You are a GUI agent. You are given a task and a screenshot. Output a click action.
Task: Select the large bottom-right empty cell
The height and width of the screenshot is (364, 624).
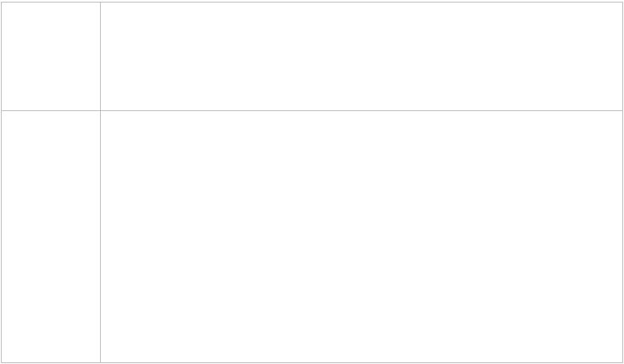pyautogui.click(x=362, y=236)
